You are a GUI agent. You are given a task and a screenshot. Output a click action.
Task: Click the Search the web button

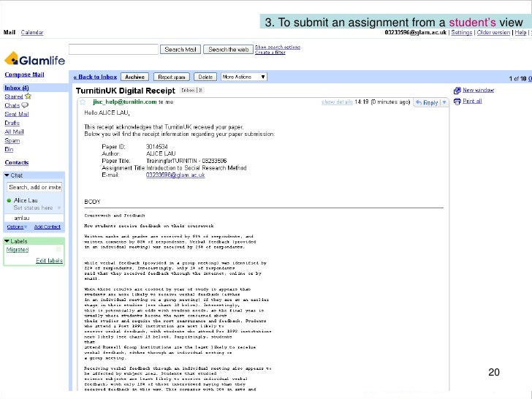pos(228,50)
